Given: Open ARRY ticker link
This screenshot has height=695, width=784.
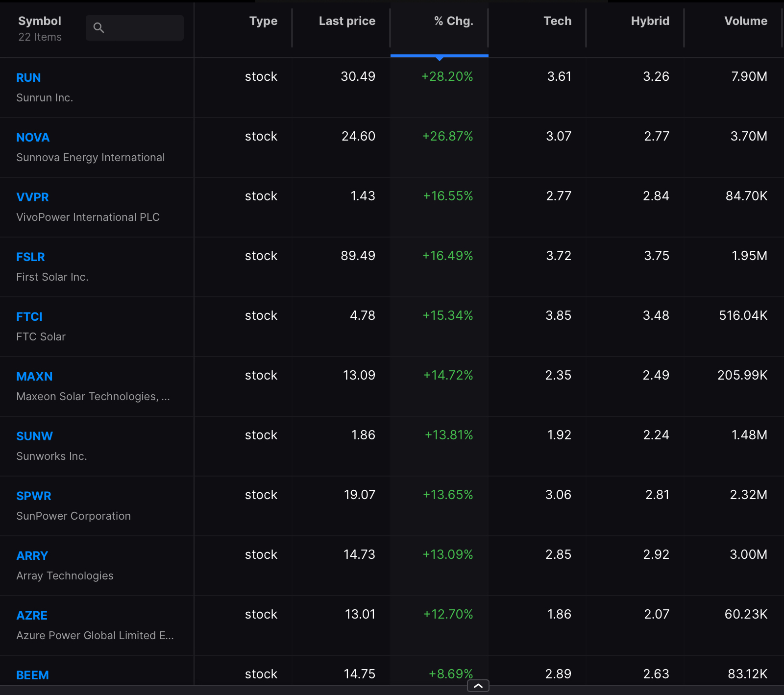Looking at the screenshot, I should [x=32, y=556].
